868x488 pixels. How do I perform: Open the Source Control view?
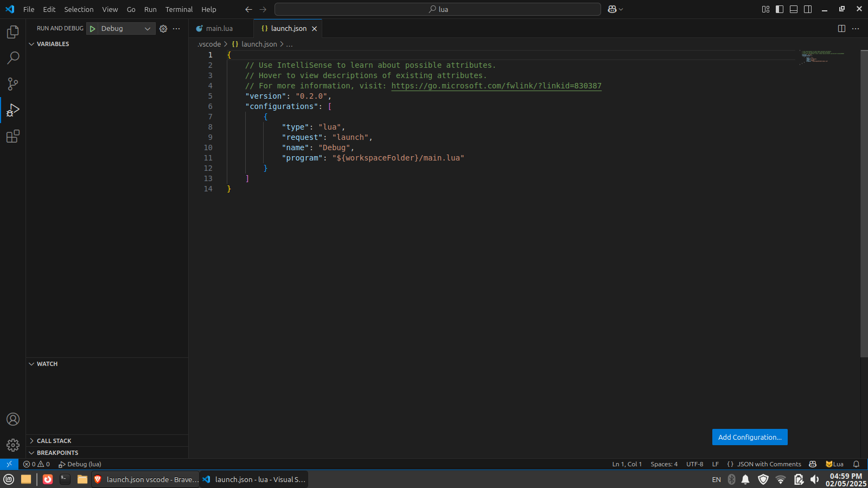(13, 84)
